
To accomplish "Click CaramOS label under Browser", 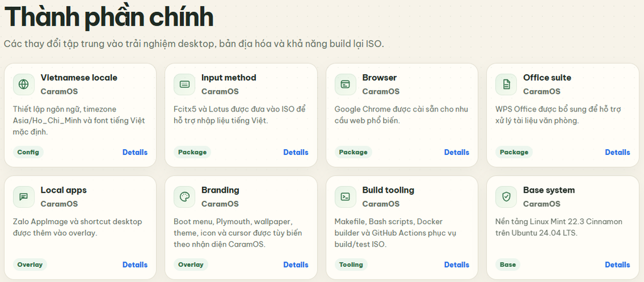I will tap(380, 91).
